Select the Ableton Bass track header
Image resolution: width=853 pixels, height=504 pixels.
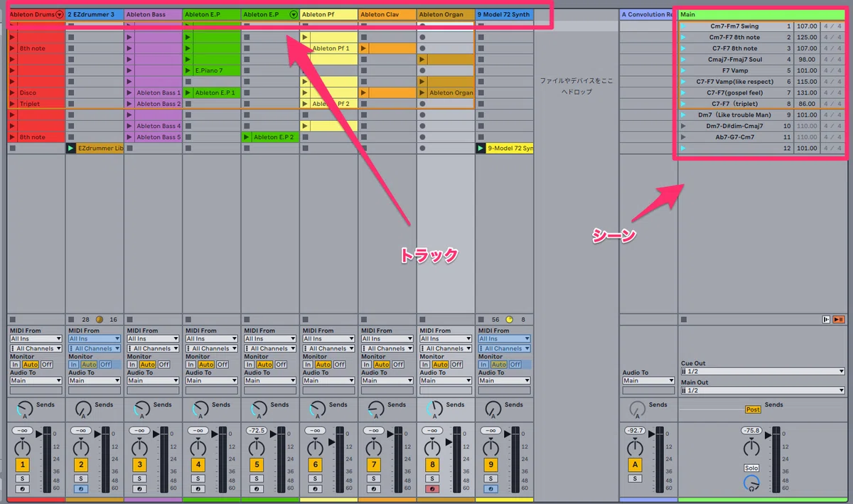tap(153, 14)
